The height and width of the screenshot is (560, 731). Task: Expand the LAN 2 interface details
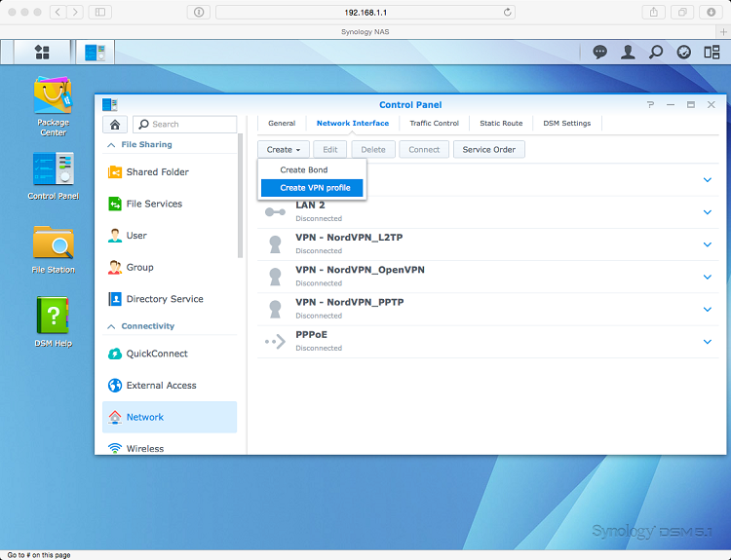coord(708,212)
